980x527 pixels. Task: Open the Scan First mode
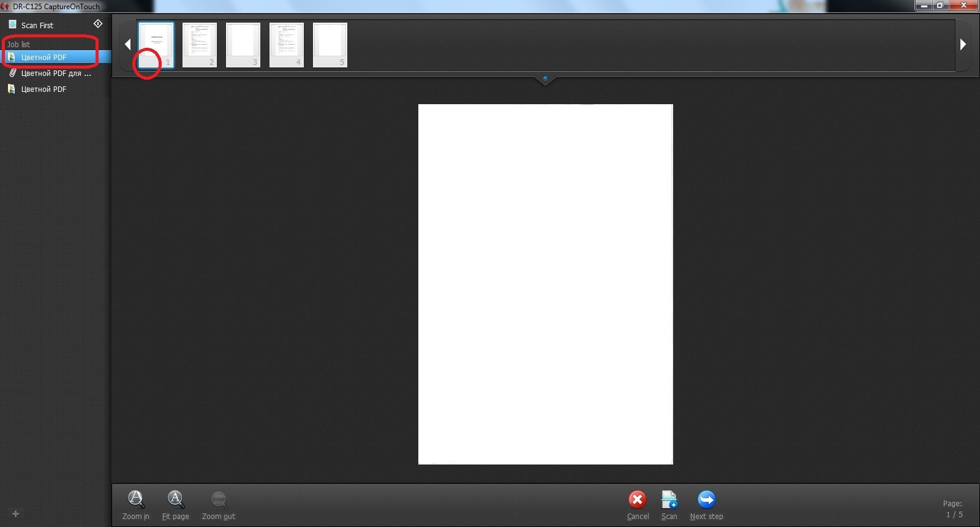[37, 25]
